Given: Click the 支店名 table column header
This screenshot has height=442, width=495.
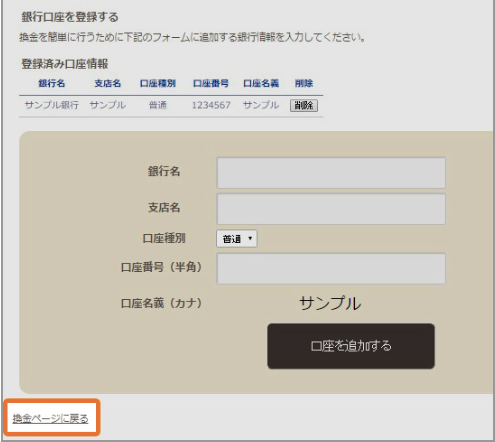Looking at the screenshot, I should [108, 83].
